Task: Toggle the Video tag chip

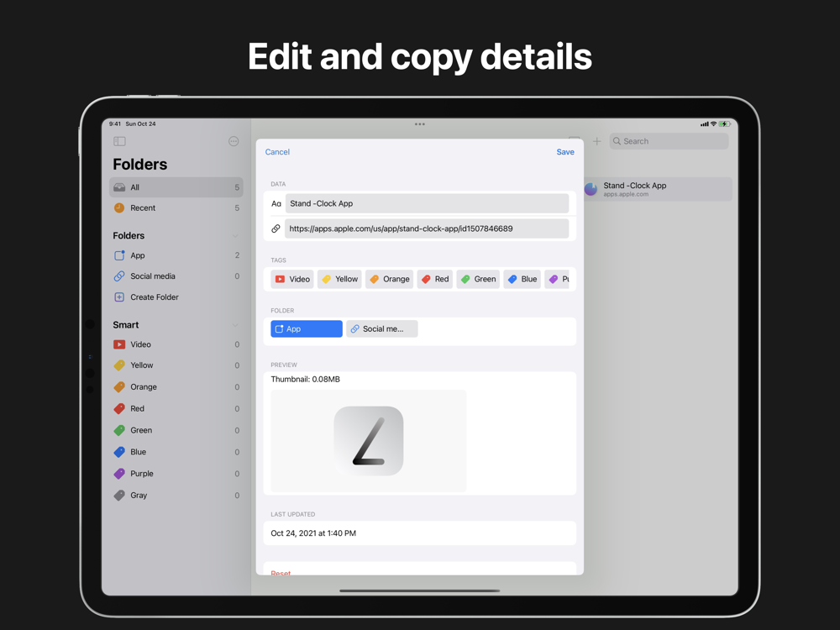Action: [292, 279]
